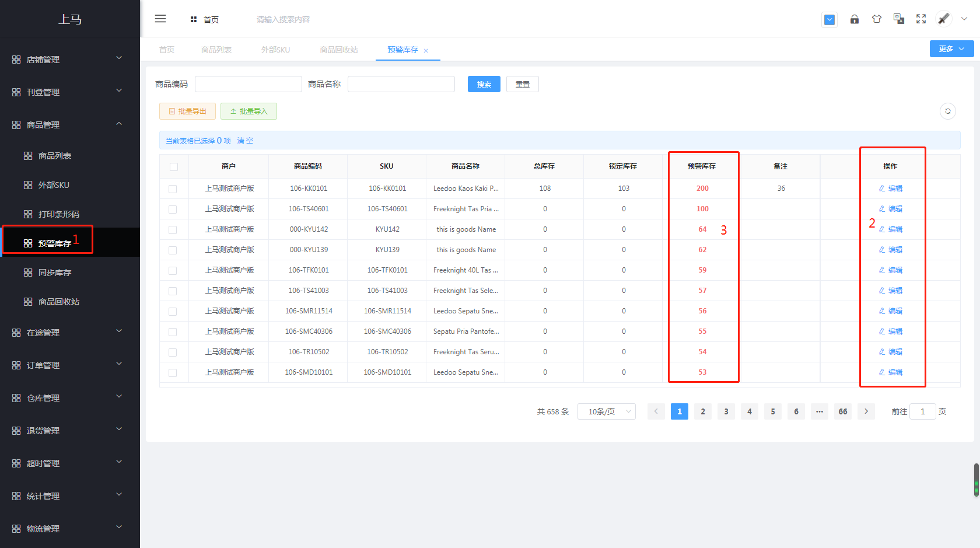
Task: Open the 更多 dropdown button
Action: pyautogui.click(x=951, y=49)
